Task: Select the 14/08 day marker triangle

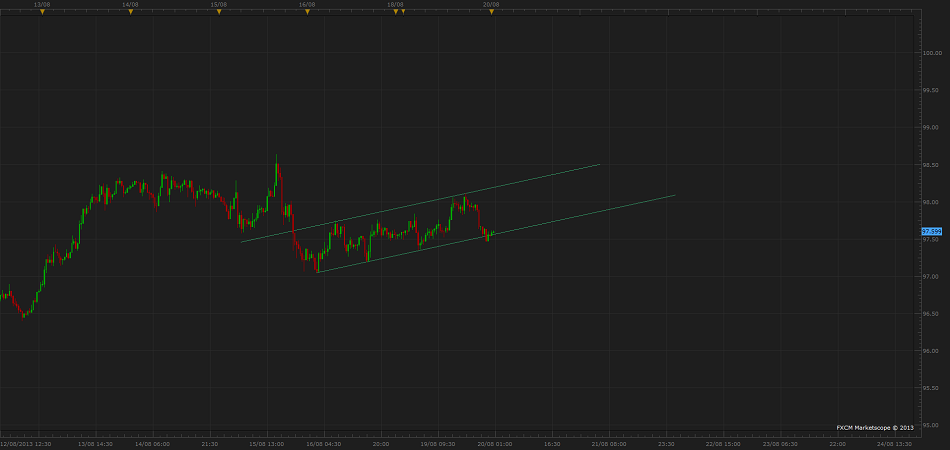Action: 130,12
